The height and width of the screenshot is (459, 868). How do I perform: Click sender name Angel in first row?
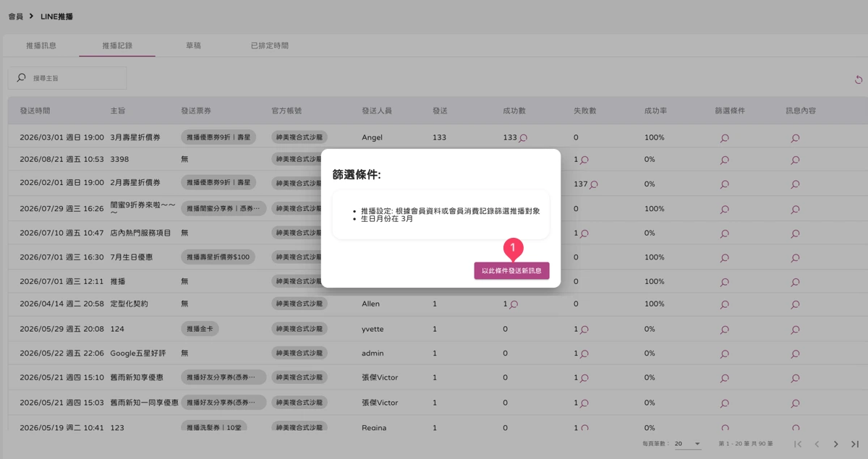pos(372,137)
